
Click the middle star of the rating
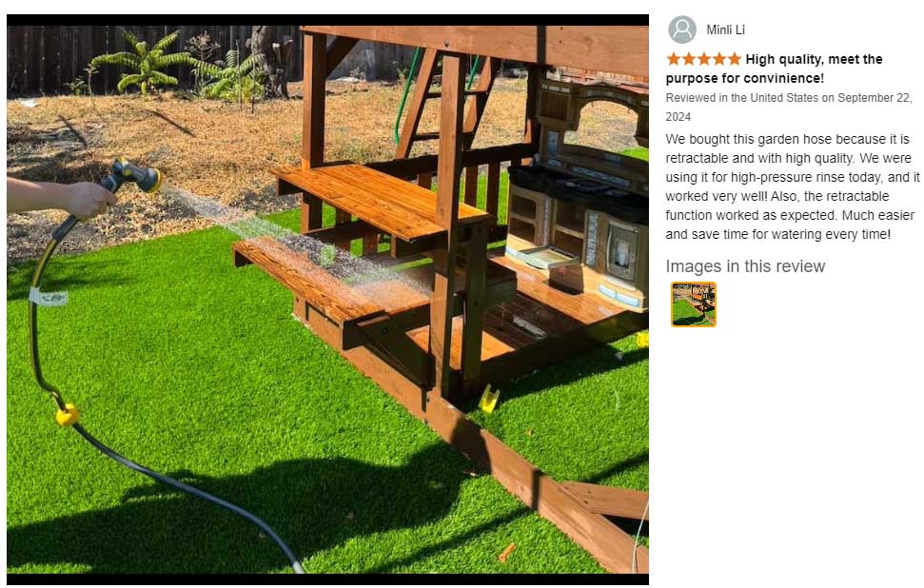(704, 59)
